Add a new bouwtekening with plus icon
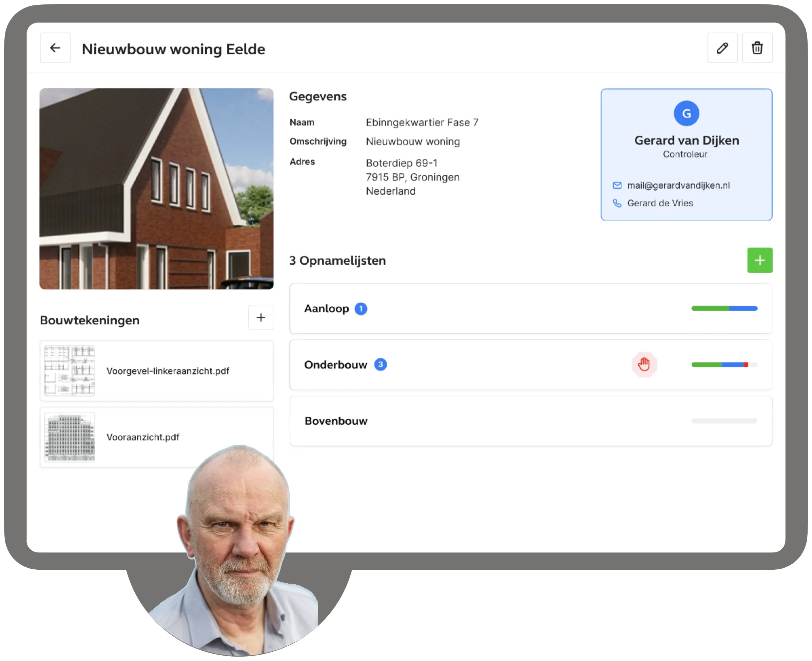 pyautogui.click(x=260, y=318)
